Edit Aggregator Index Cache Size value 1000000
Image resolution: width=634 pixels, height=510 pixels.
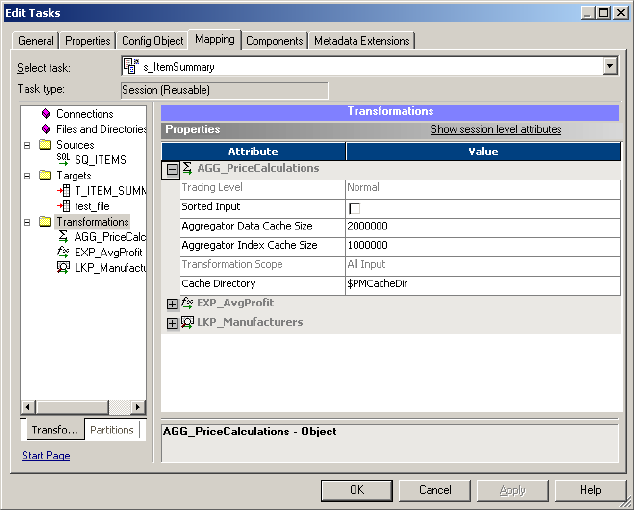pyautogui.click(x=483, y=245)
